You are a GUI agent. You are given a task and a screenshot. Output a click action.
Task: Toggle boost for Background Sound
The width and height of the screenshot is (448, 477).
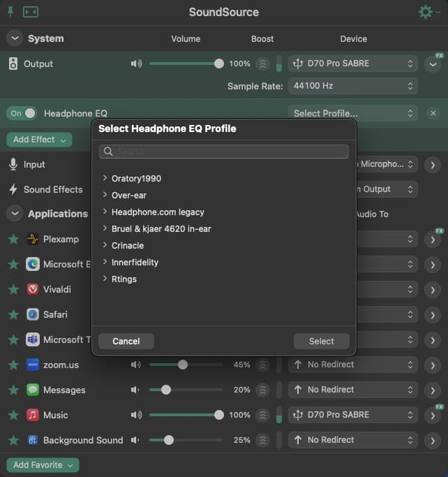pyautogui.click(x=262, y=440)
